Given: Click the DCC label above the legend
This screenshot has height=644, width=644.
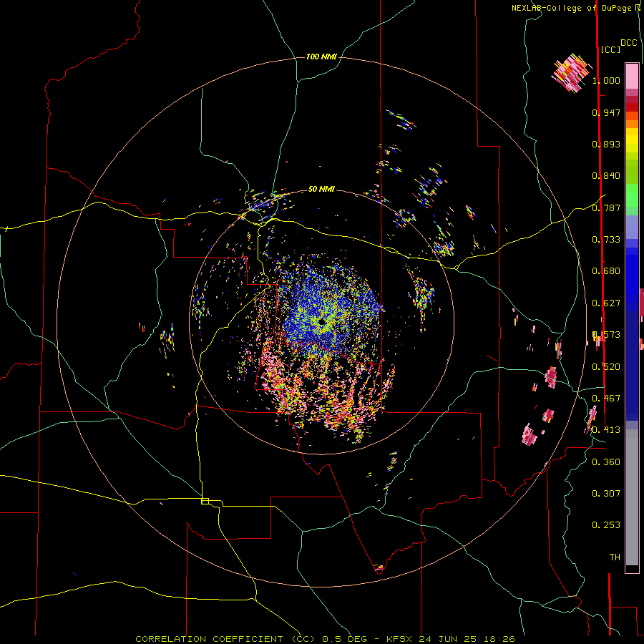Looking at the screenshot, I should point(629,43).
